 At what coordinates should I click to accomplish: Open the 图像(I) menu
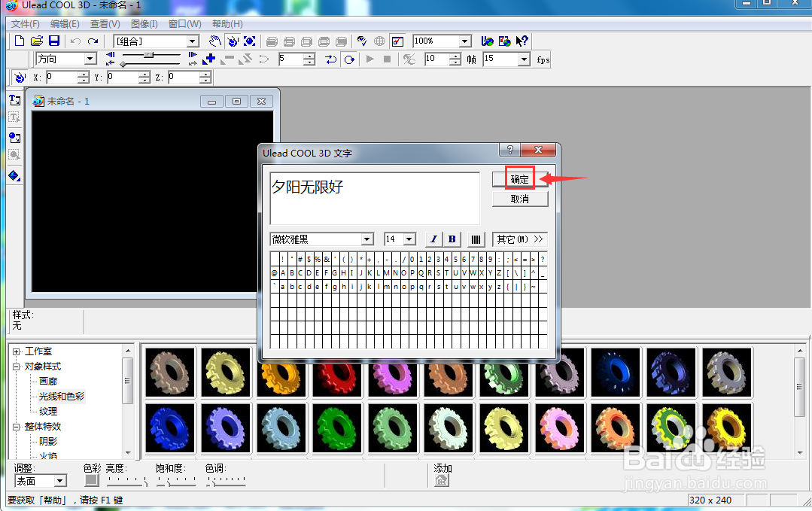(x=144, y=24)
